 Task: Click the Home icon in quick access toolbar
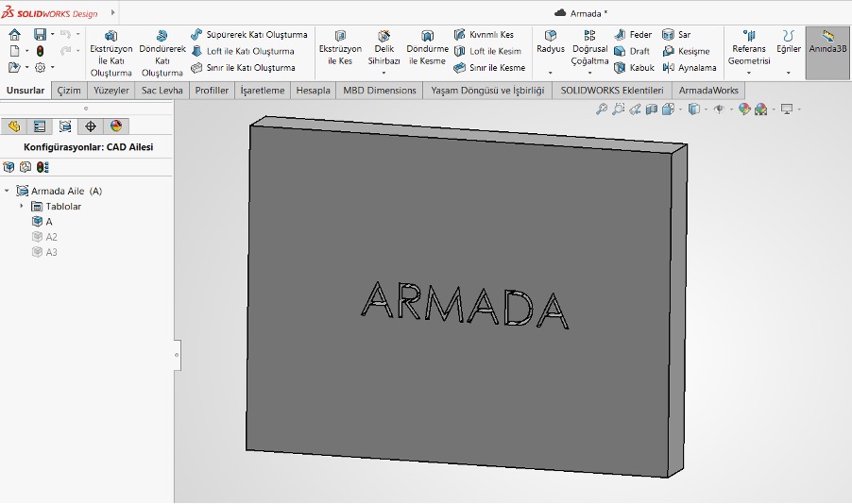(x=15, y=35)
